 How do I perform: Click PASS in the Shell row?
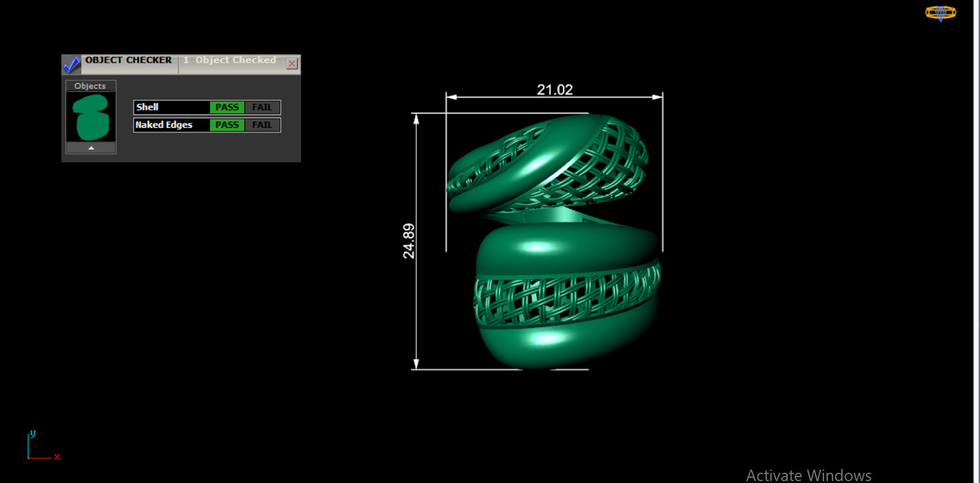(227, 107)
